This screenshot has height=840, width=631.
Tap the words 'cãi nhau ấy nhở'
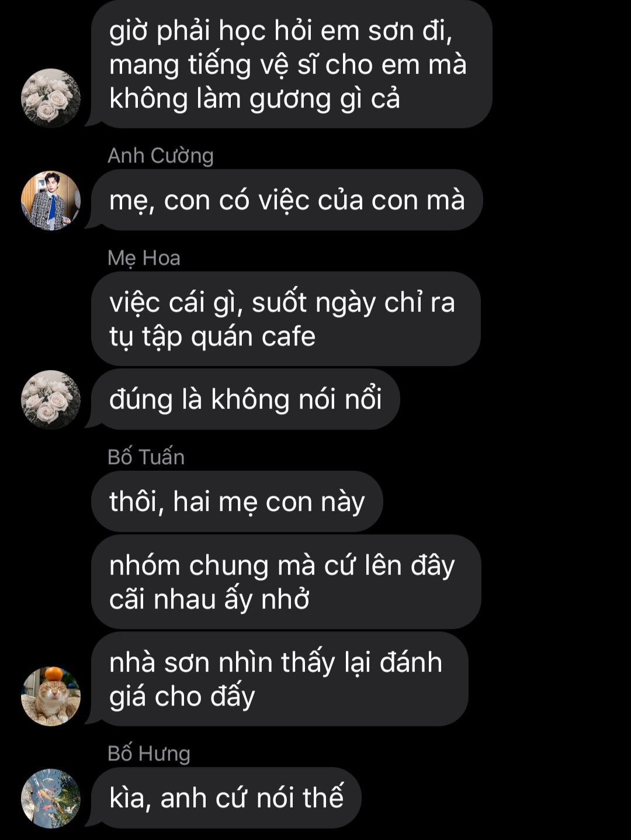[x=209, y=600]
